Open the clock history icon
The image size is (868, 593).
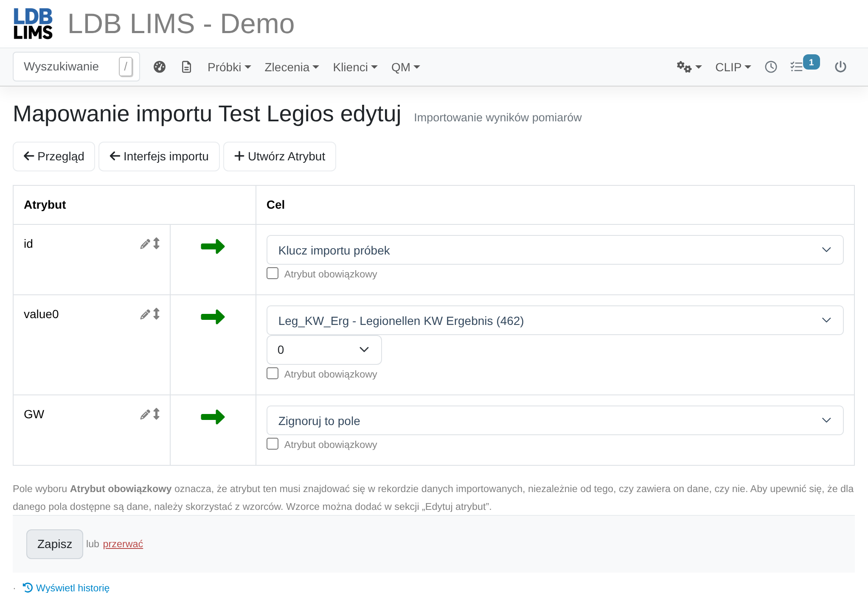point(771,67)
